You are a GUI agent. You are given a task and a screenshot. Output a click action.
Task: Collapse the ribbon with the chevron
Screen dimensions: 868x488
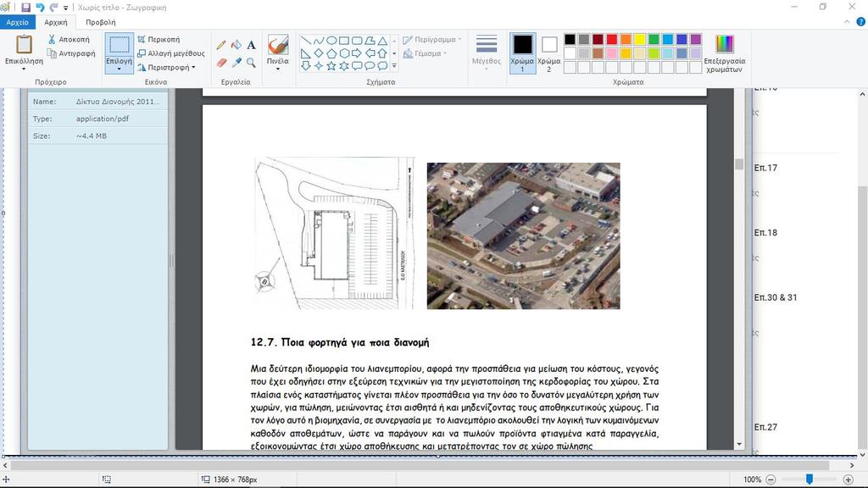pyautogui.click(x=847, y=22)
